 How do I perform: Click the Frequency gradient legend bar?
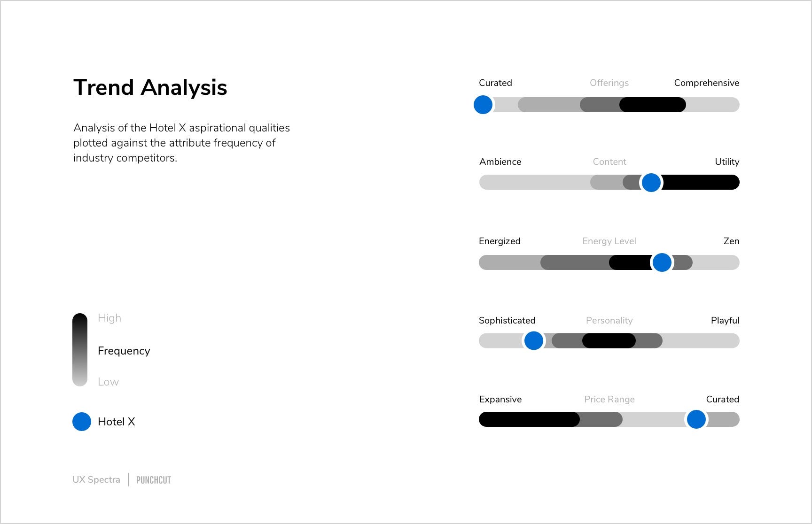[80, 350]
